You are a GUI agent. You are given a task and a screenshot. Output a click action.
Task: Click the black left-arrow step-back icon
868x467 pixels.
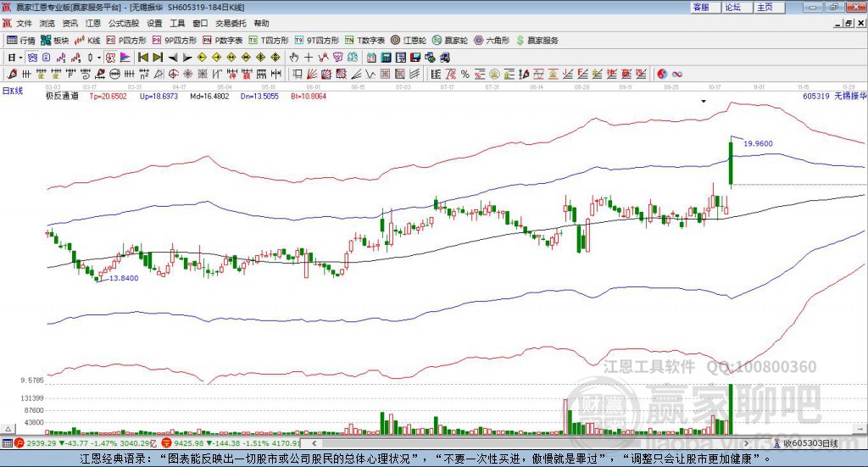(x=173, y=58)
